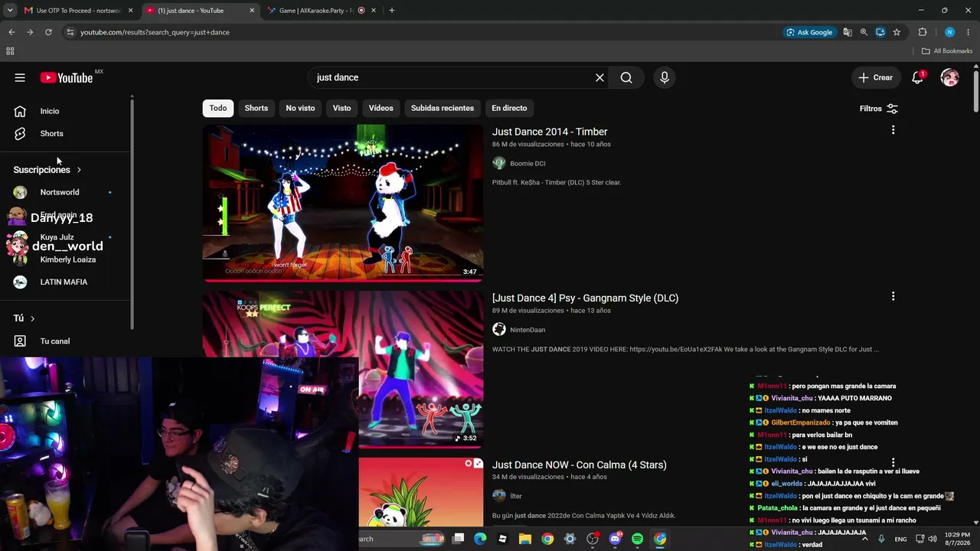
Task: Switch to the Gmail OTP tab
Action: [79, 11]
